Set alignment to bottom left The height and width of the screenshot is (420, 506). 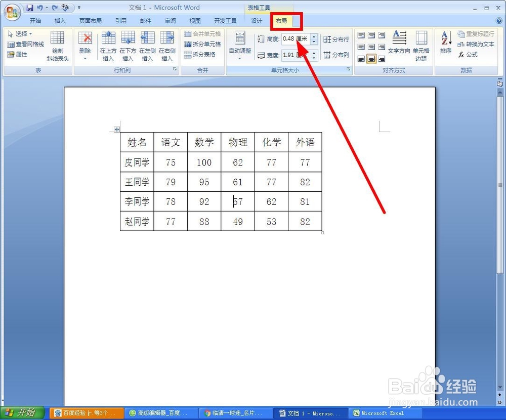361,59
